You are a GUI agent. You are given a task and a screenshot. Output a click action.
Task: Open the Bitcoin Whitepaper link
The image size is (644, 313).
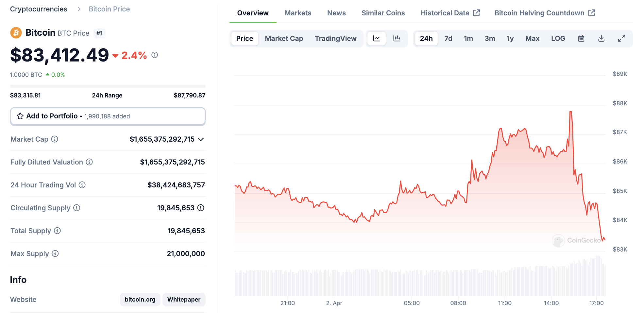184,300
